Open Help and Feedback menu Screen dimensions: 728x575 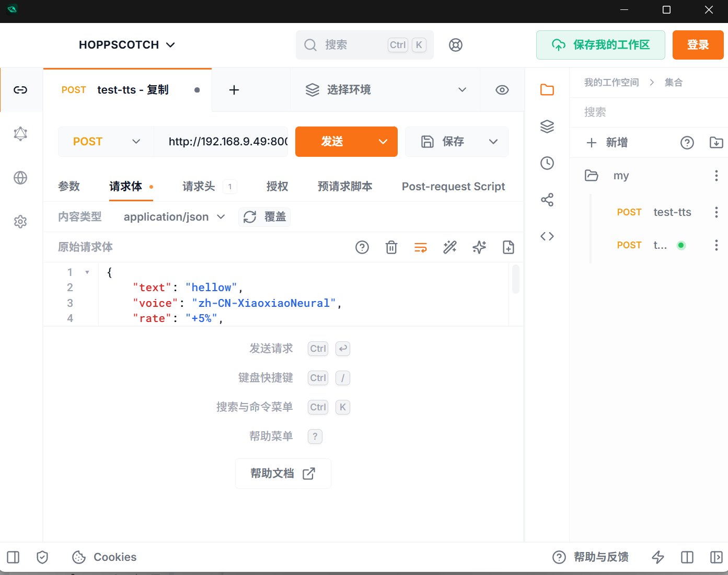(591, 557)
